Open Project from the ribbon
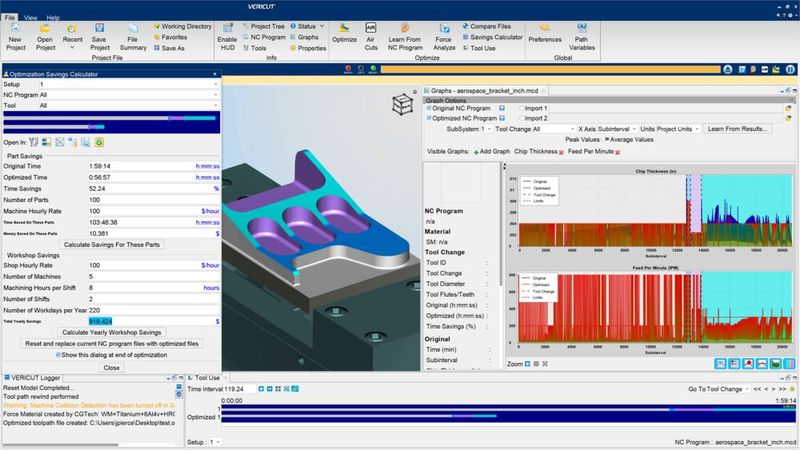800x450 pixels. point(45,37)
